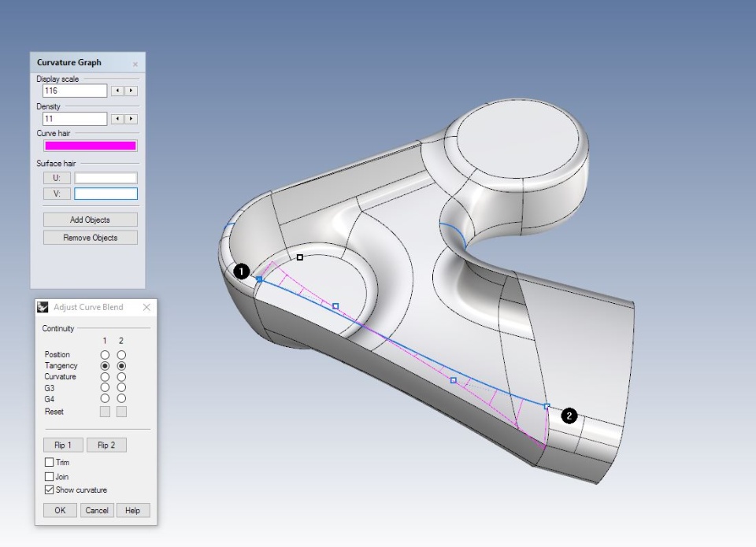The width and height of the screenshot is (756, 547).
Task: Open the Surface hair U color swatch
Action: tap(106, 178)
